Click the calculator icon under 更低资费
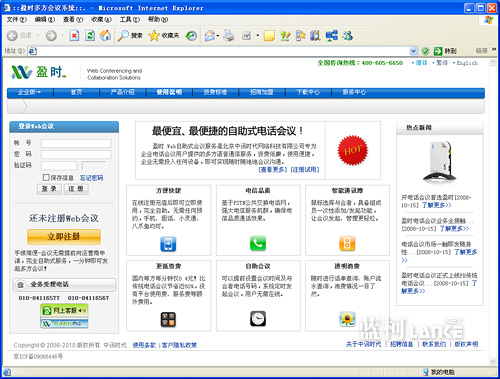This screenshot has height=379, width=500. point(168,319)
